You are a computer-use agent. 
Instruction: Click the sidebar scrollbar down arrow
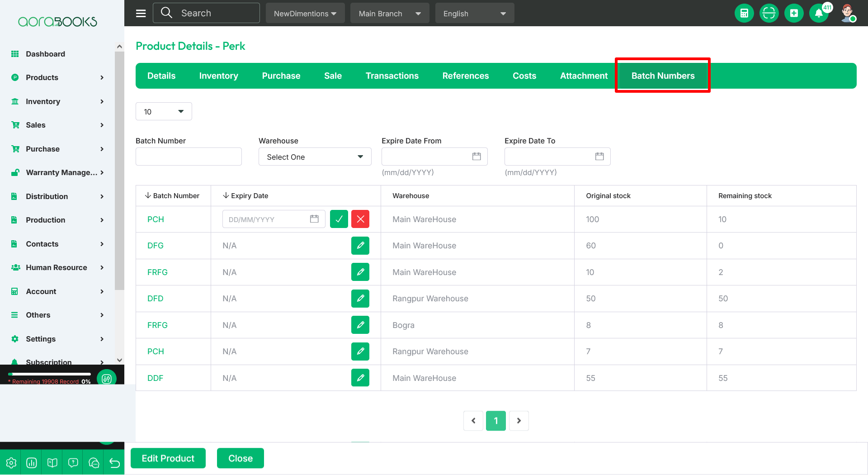119,360
